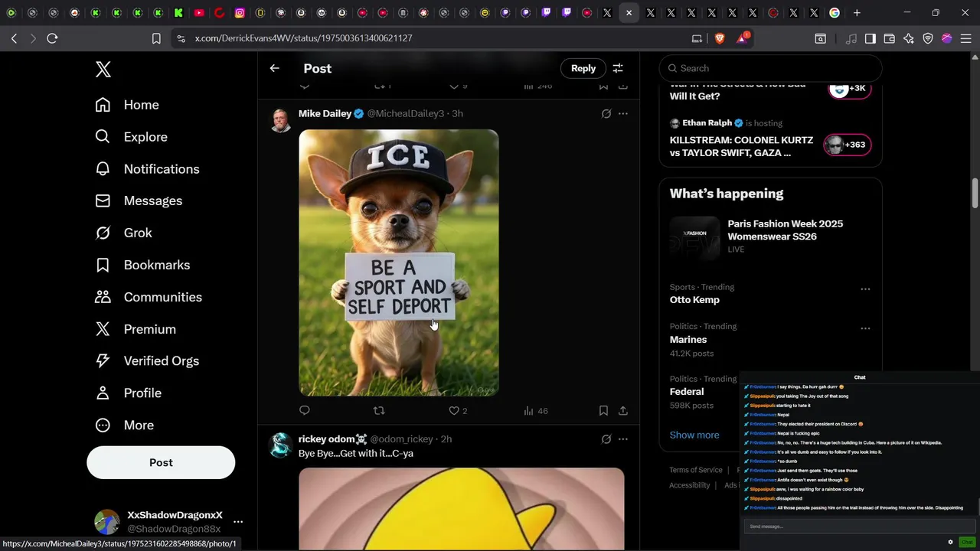Image resolution: width=980 pixels, height=551 pixels.
Task: Bookmark Mike Dailey's post
Action: pyautogui.click(x=603, y=411)
